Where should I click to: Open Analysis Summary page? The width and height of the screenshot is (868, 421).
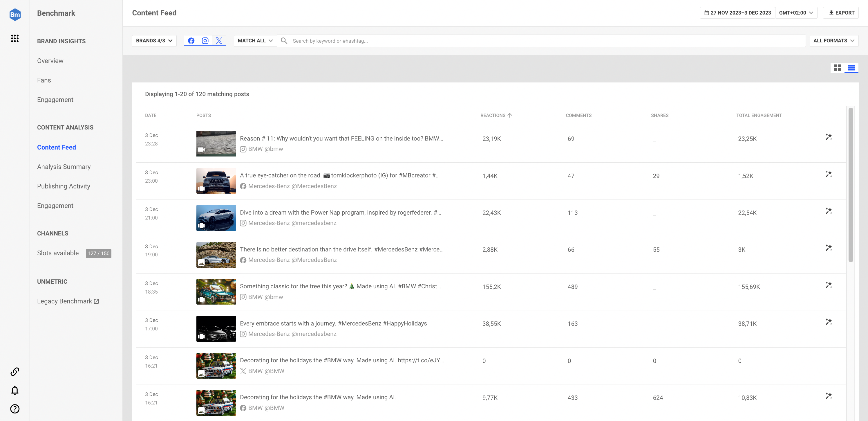click(x=64, y=167)
